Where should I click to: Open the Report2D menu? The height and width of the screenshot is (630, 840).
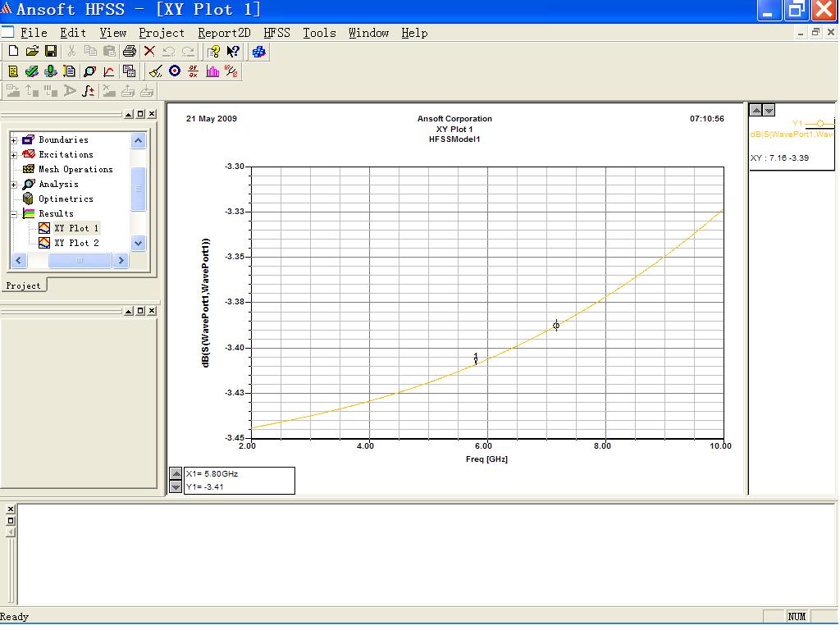point(224,33)
